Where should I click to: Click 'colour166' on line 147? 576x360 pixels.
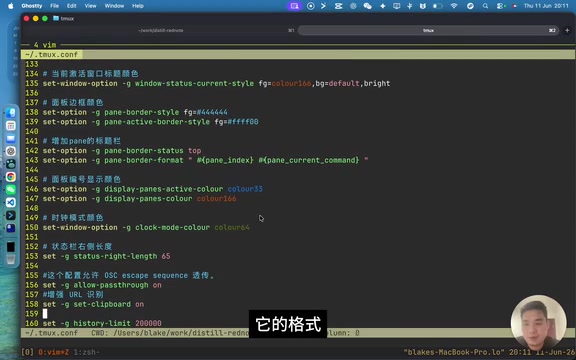(x=216, y=198)
